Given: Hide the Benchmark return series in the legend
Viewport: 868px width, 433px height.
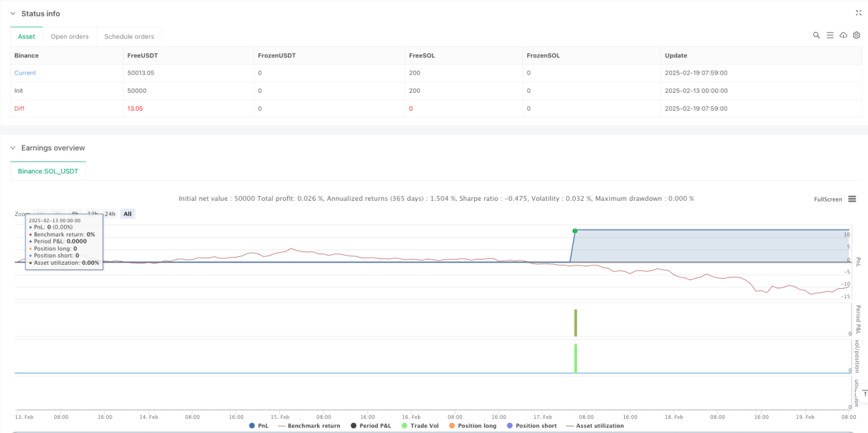Looking at the screenshot, I should [x=308, y=426].
